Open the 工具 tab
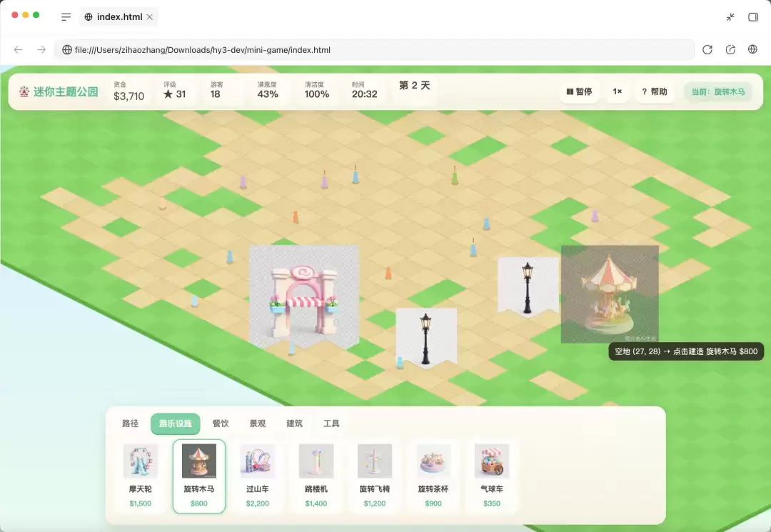 (x=331, y=423)
